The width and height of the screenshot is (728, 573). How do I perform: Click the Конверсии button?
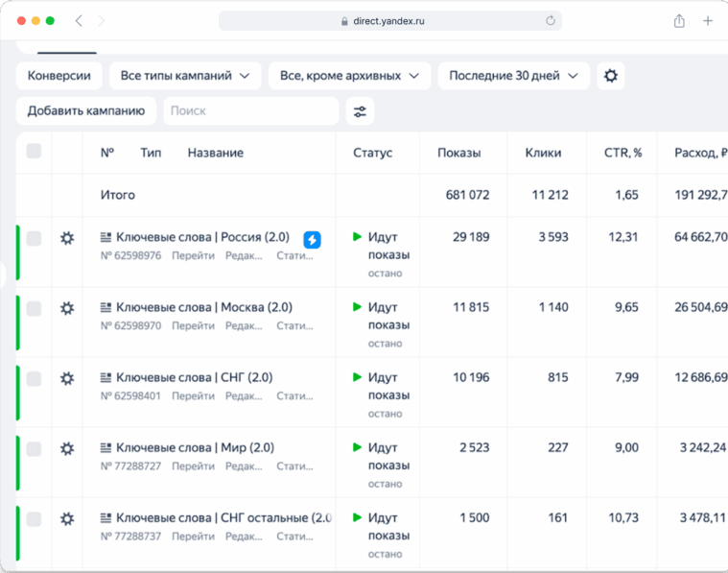[x=59, y=76]
